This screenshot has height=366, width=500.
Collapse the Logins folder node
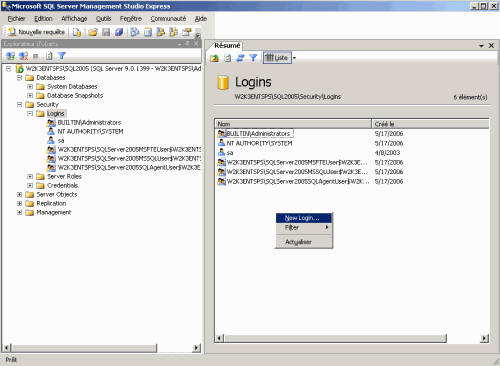30,114
